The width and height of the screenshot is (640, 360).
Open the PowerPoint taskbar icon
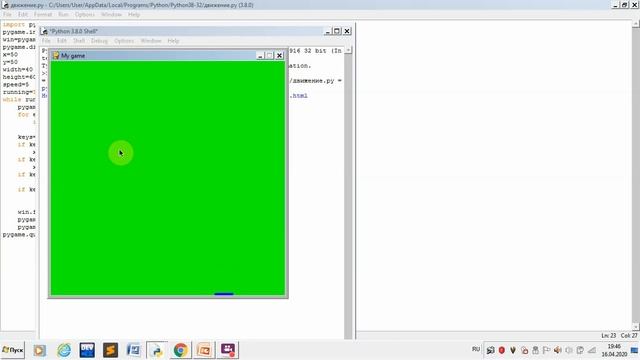pyautogui.click(x=204, y=350)
